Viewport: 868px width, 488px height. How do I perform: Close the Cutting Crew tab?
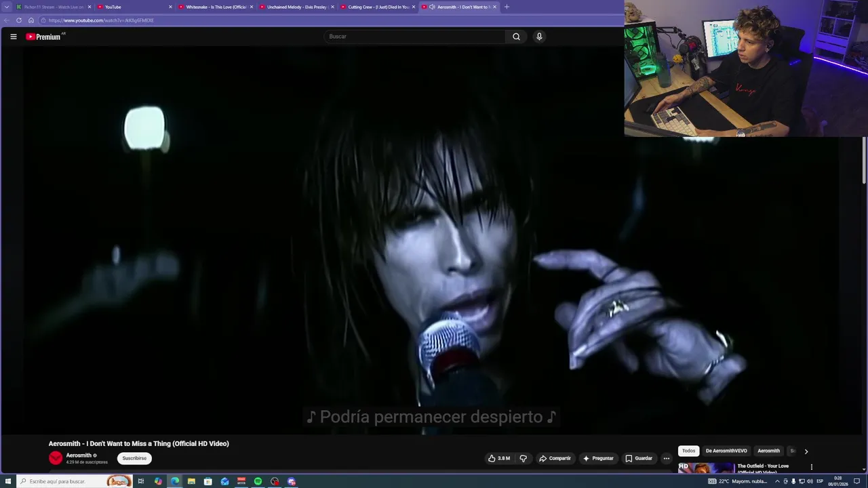pyautogui.click(x=414, y=7)
